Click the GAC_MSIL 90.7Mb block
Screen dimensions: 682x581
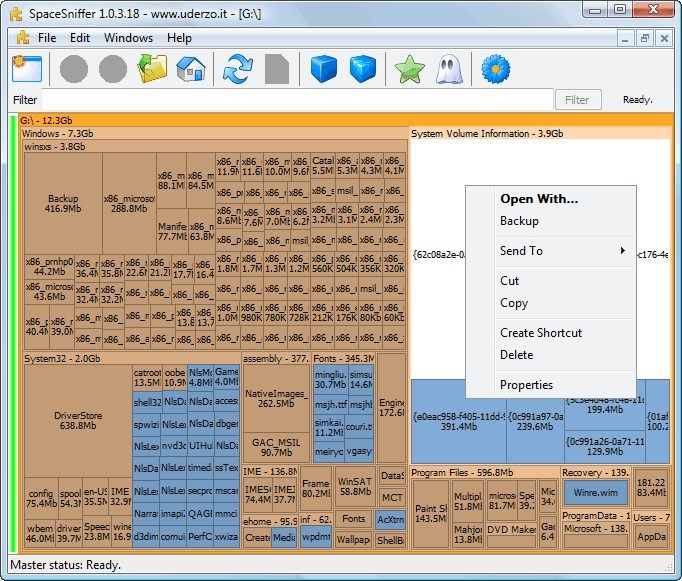pyautogui.click(x=276, y=447)
